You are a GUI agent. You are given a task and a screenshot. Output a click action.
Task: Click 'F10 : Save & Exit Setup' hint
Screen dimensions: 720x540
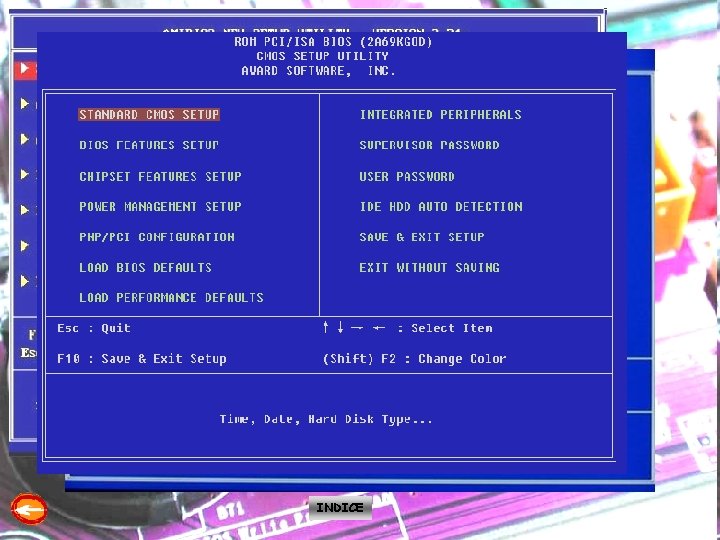142,359
